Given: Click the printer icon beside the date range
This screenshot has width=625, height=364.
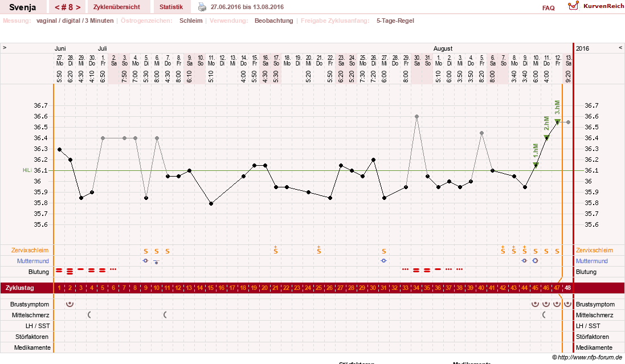Looking at the screenshot, I should [202, 7].
